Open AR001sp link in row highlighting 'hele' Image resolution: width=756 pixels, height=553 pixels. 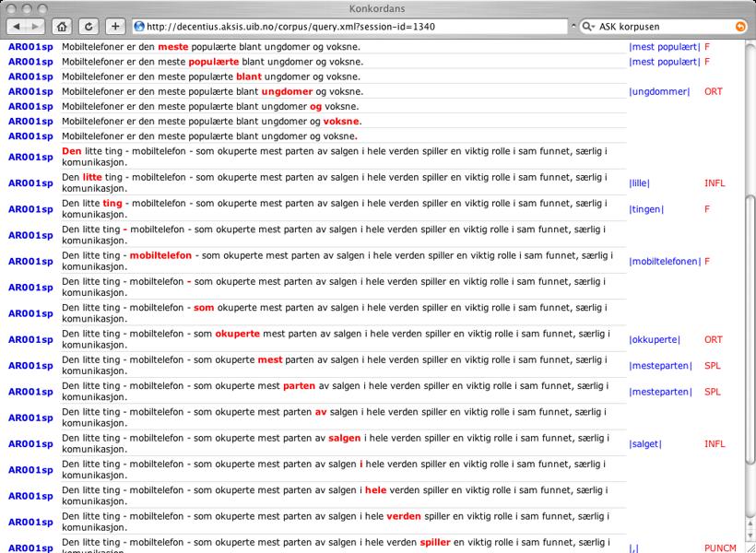pos(30,496)
